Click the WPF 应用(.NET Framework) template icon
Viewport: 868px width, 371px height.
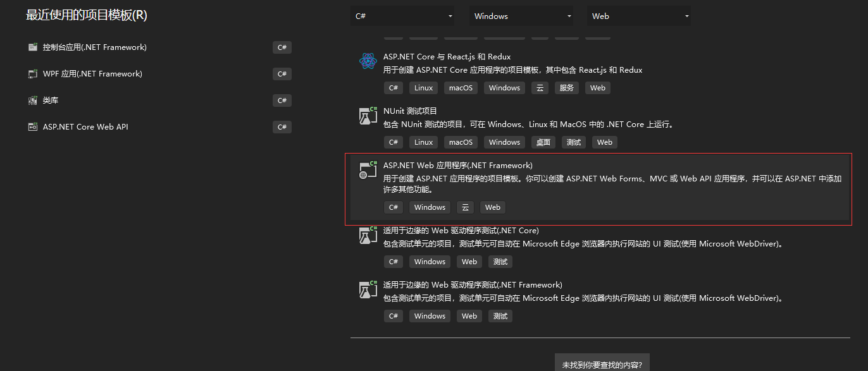tap(33, 74)
